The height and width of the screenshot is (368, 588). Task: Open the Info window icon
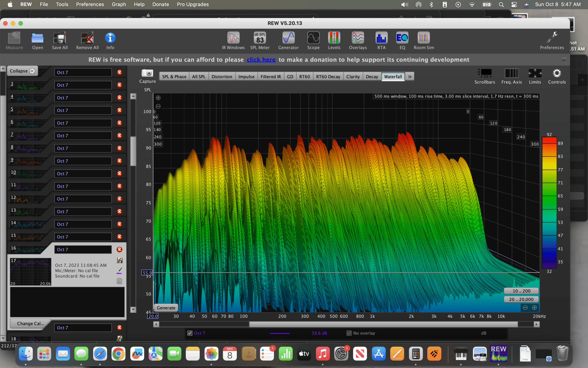[x=110, y=41]
